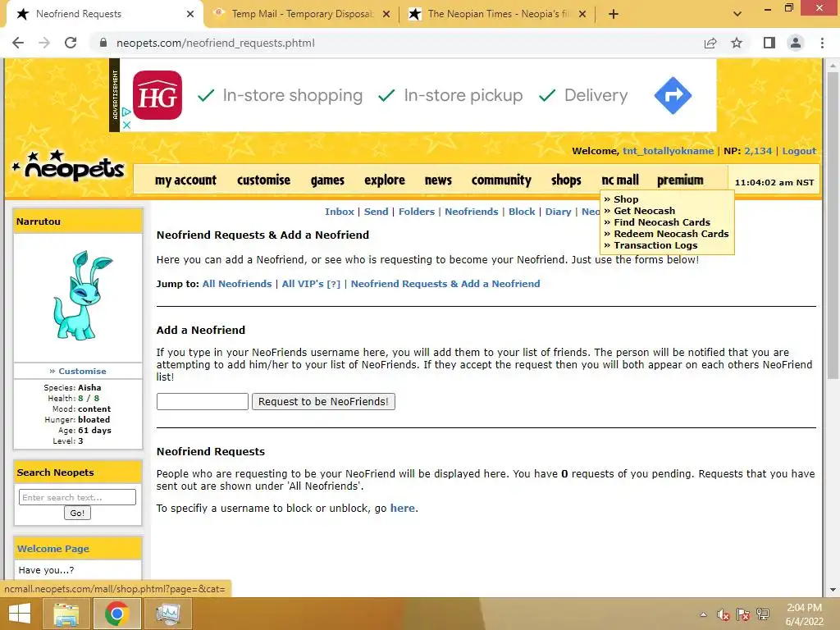Open the community menu

coord(501,180)
